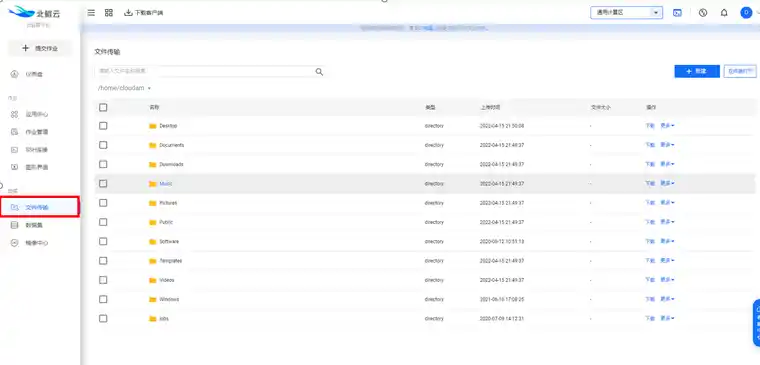The width and height of the screenshot is (760, 365).
Task: Click the Pictures folder icon
Action: [153, 203]
